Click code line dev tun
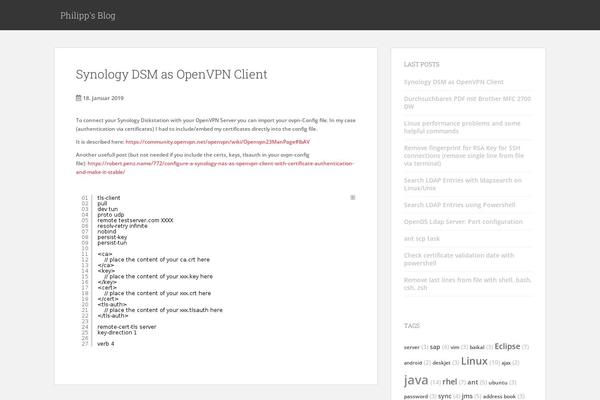This screenshot has width=600, height=400. 108,209
